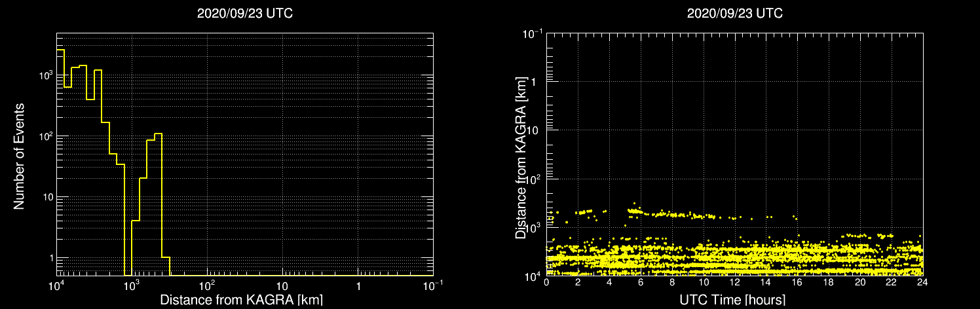Image resolution: width=980 pixels, height=309 pixels.
Task: Click the 0 hour tick on UTC Time axis
Action: [546, 283]
